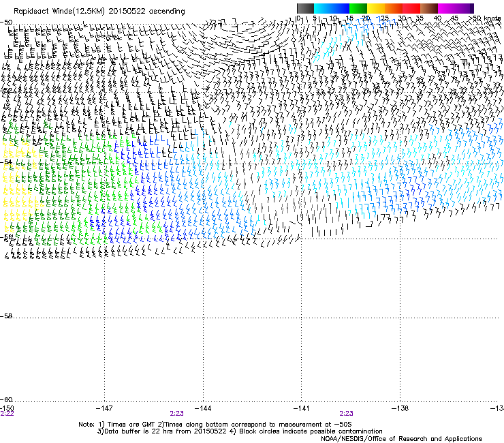Click the '-56' latitude axis label

(x=6, y=236)
